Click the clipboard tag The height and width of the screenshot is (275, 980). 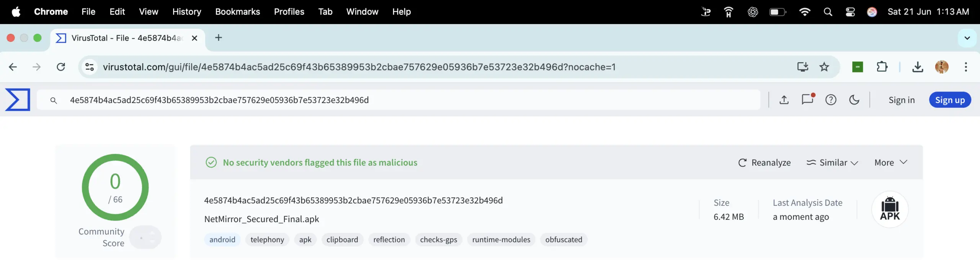[342, 240]
